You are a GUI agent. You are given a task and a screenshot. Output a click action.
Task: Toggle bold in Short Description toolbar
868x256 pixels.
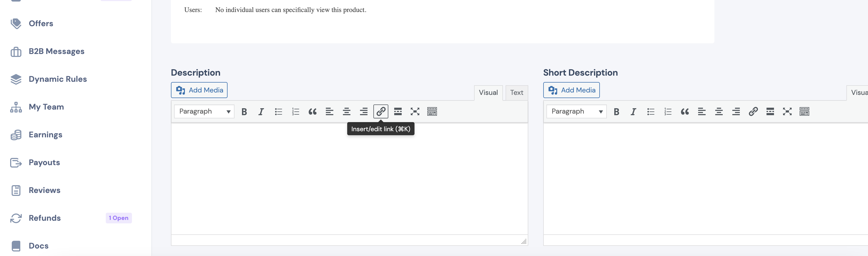[617, 112]
